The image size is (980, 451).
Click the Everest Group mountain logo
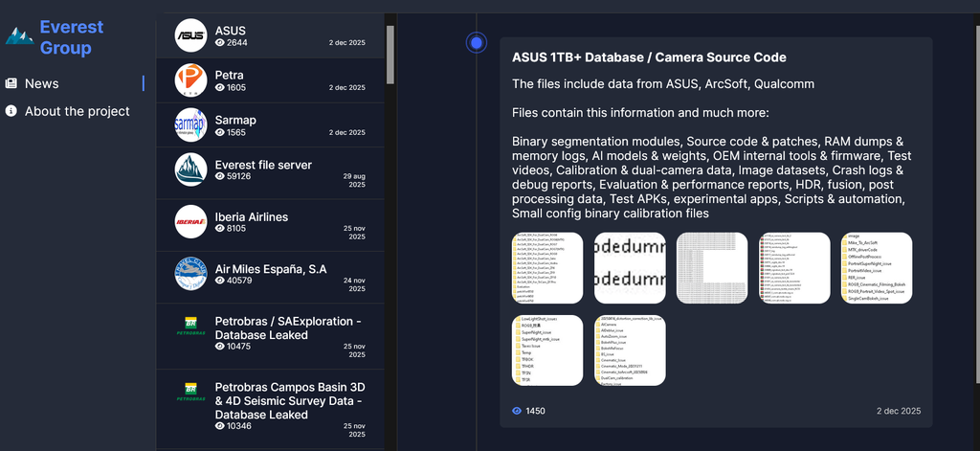pyautogui.click(x=19, y=35)
